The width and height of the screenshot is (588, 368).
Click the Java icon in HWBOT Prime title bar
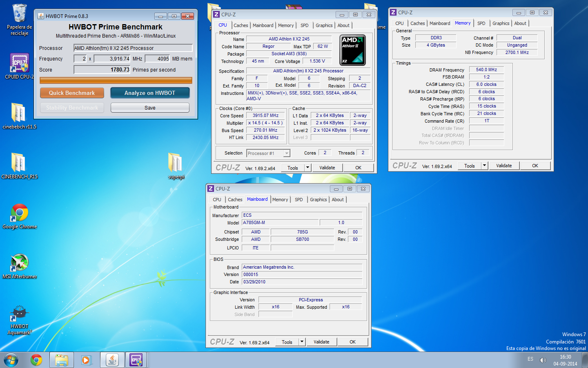41,16
